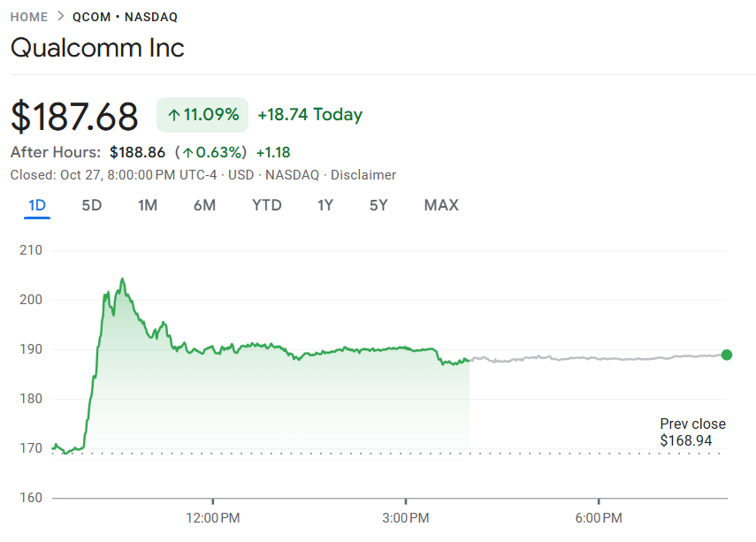Click the HOME breadcrumb link
The width and height of the screenshot is (756, 542).
(28, 17)
